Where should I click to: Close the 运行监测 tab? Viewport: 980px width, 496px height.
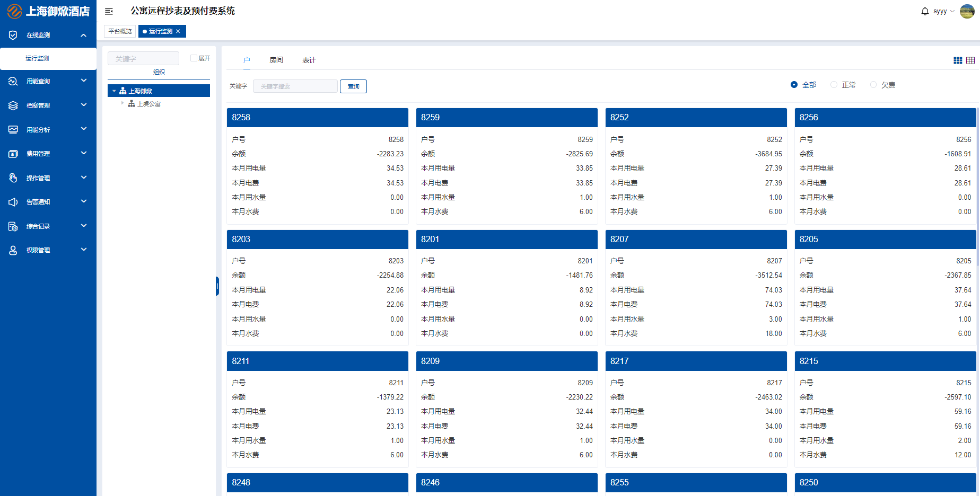(178, 31)
